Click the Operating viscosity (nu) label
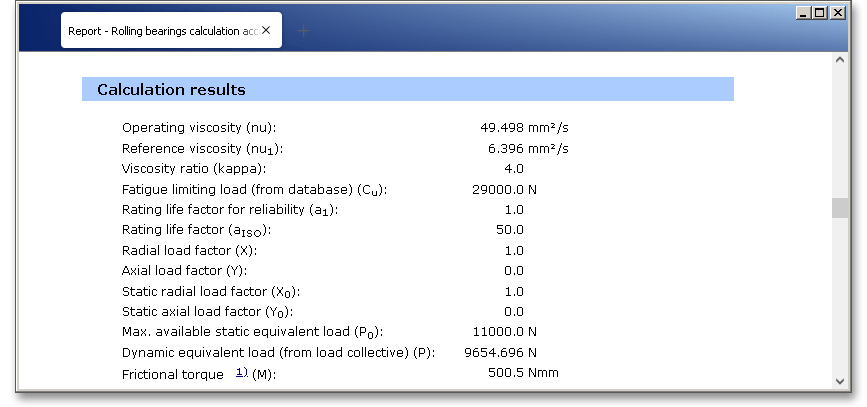867x407 pixels. [198, 128]
